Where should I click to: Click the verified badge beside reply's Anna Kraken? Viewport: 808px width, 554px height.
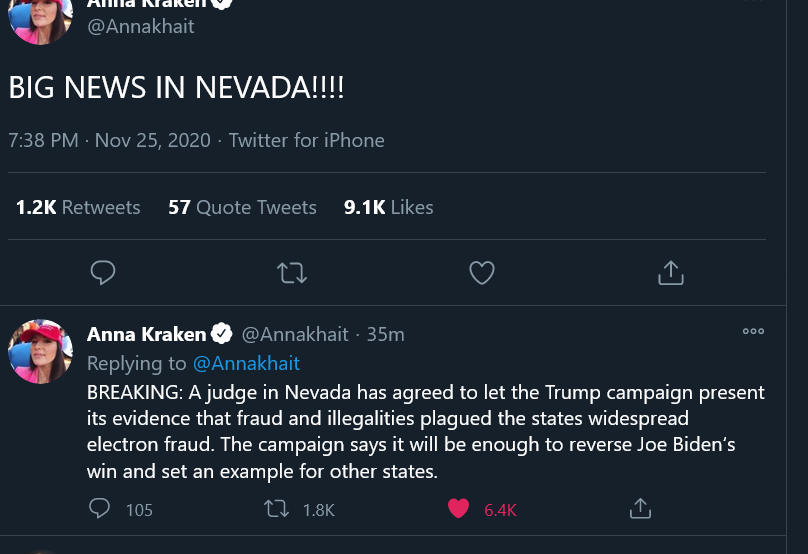pos(222,334)
